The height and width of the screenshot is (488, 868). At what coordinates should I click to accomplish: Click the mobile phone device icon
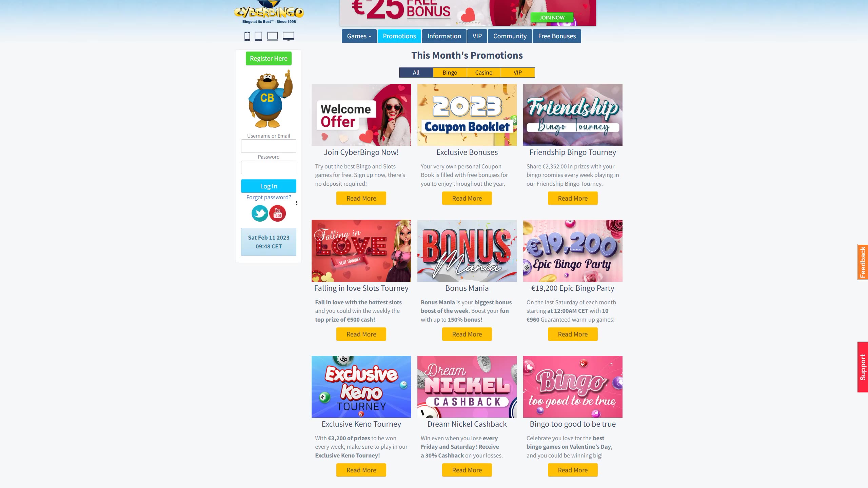click(247, 36)
